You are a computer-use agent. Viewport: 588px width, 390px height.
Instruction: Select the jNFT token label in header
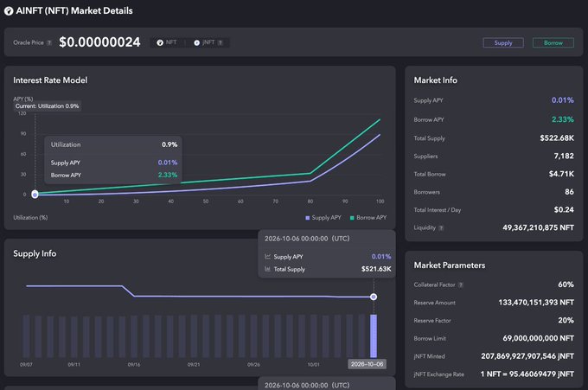pyautogui.click(x=208, y=42)
